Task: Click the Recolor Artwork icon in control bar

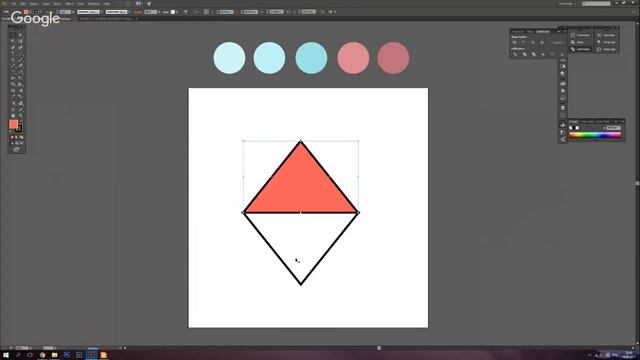Action: [x=185, y=12]
